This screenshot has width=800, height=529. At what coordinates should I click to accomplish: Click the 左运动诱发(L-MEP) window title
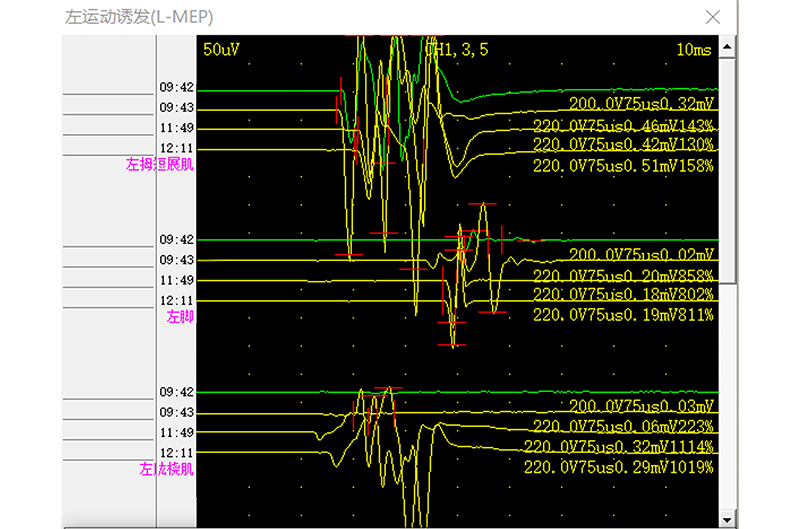coord(139,17)
